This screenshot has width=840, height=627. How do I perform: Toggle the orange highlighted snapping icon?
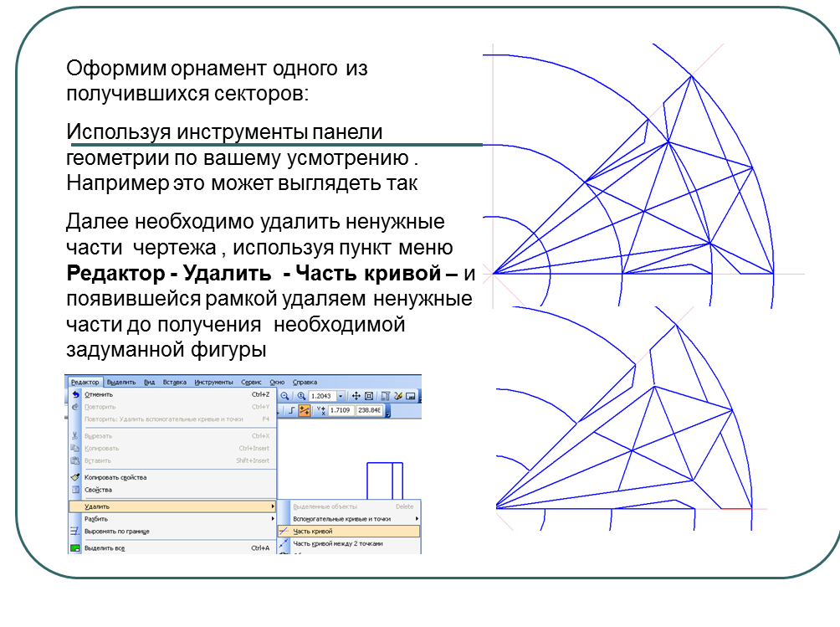(x=305, y=410)
